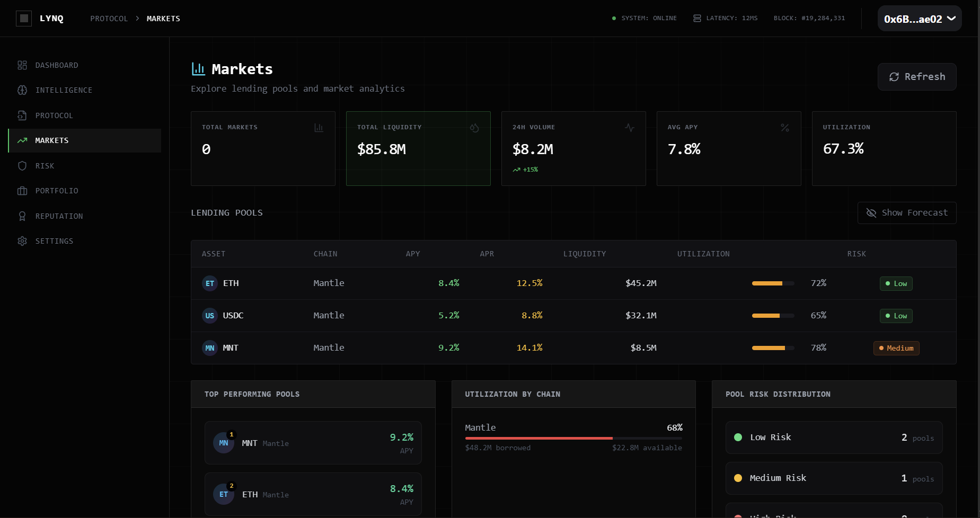
Task: Open the 0x6B...ae02 wallet dropdown
Action: pyautogui.click(x=919, y=19)
